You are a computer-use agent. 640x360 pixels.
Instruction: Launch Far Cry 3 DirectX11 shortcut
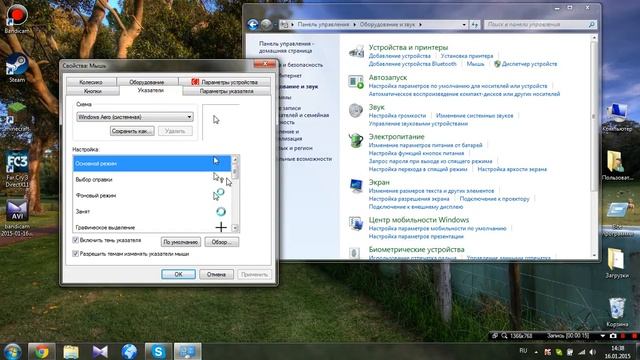click(x=17, y=169)
